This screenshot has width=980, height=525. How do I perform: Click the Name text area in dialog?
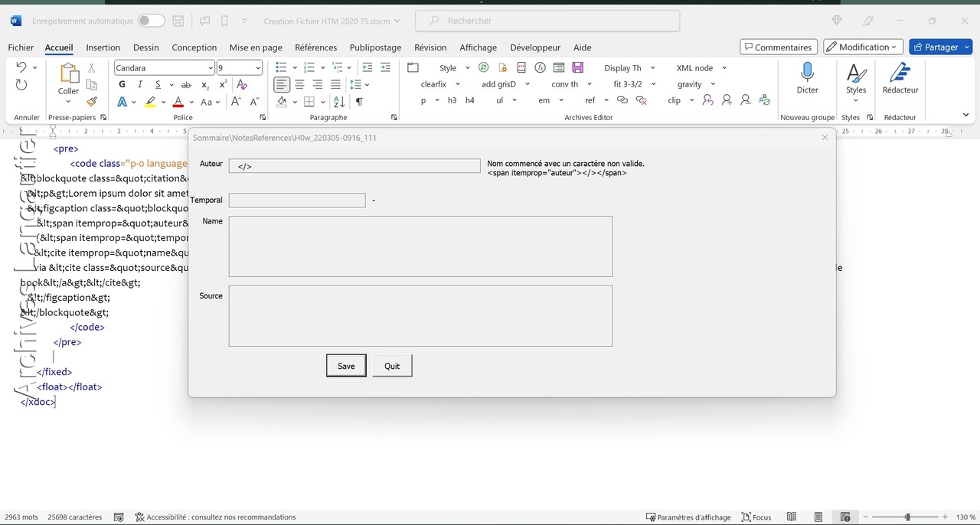point(420,246)
